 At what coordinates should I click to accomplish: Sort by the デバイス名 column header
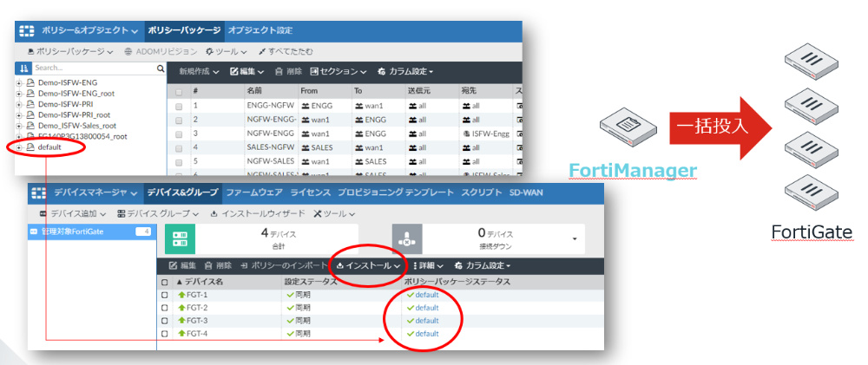tap(203, 282)
